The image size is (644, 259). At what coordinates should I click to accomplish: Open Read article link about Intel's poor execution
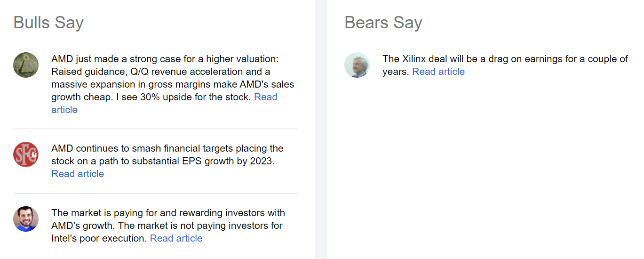point(176,238)
